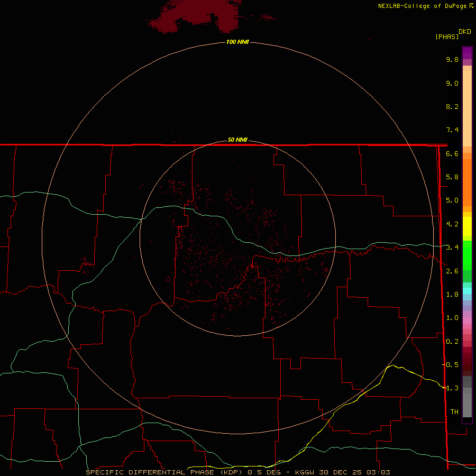Click the DKD legend title
Image resolution: width=476 pixels, height=476 pixels.
pos(465,32)
